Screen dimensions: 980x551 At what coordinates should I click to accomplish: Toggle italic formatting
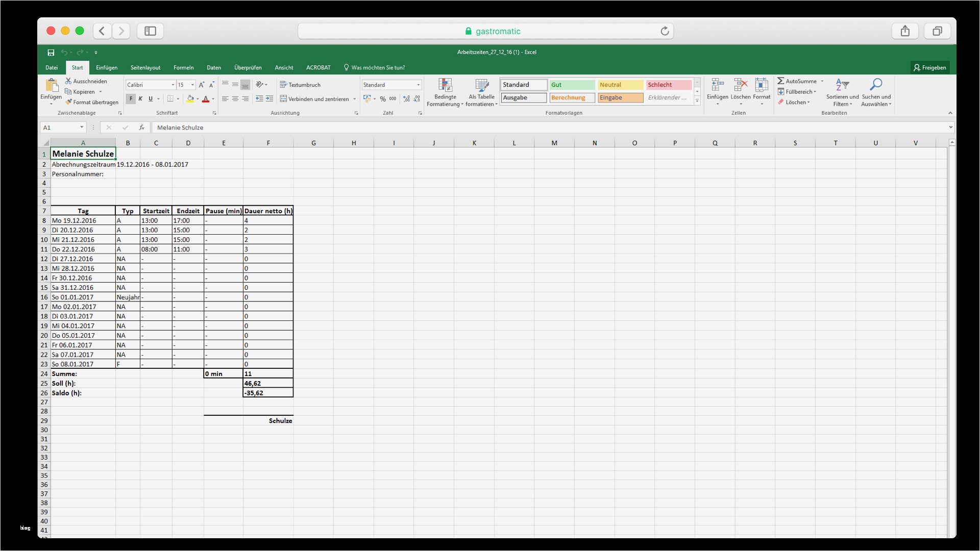[x=140, y=98]
